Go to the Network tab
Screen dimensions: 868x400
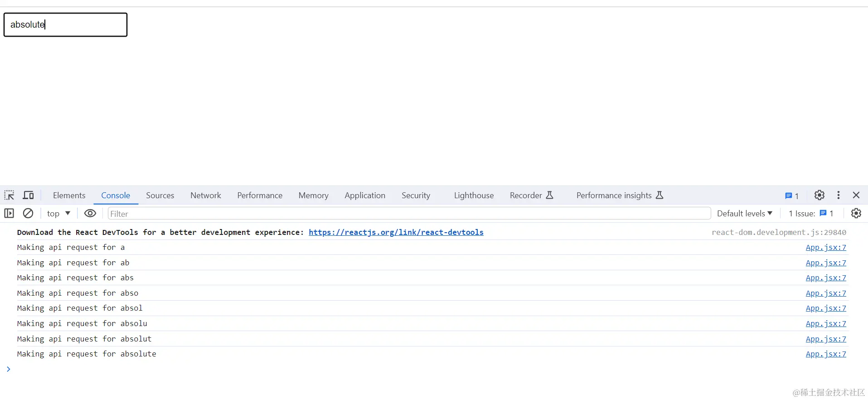click(x=206, y=195)
